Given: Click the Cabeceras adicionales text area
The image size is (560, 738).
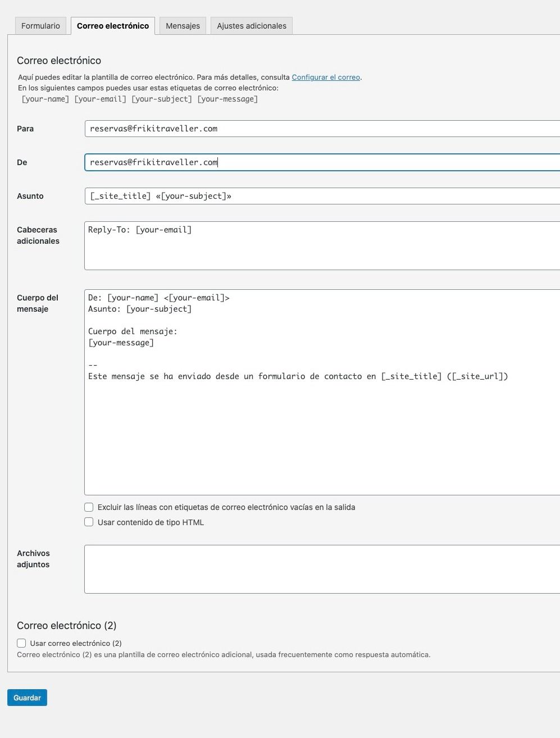Looking at the screenshot, I should 322,246.
